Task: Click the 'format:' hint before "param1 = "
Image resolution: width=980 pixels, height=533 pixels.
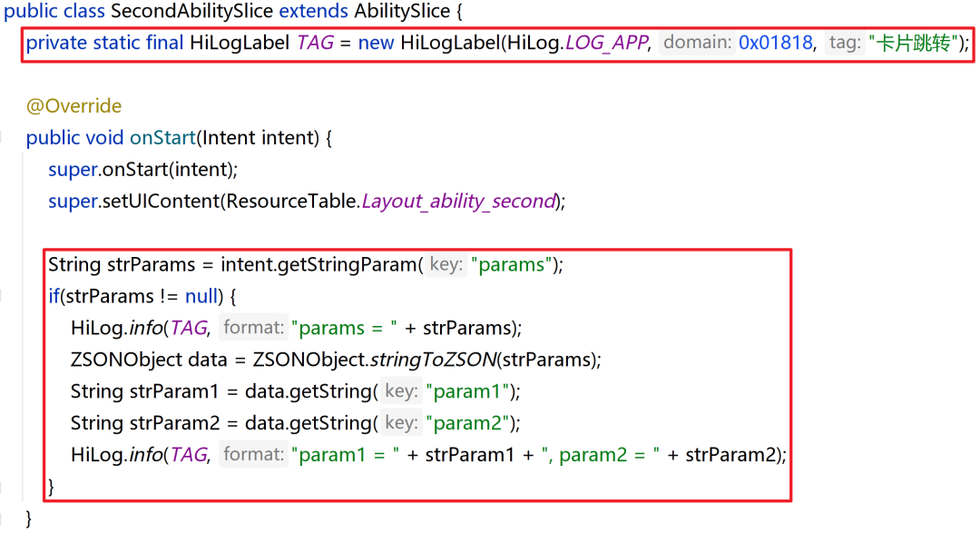Action: [x=254, y=455]
